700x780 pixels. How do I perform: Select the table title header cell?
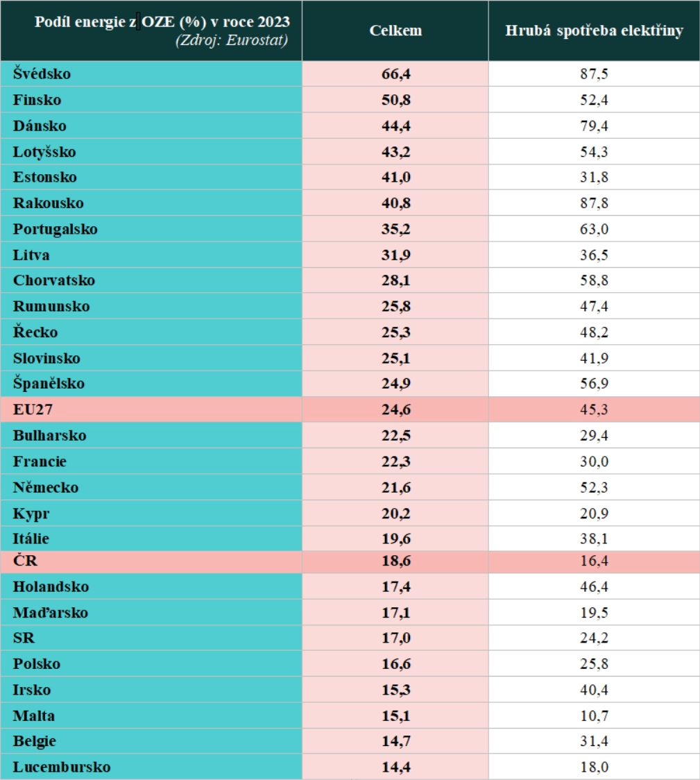click(162, 31)
